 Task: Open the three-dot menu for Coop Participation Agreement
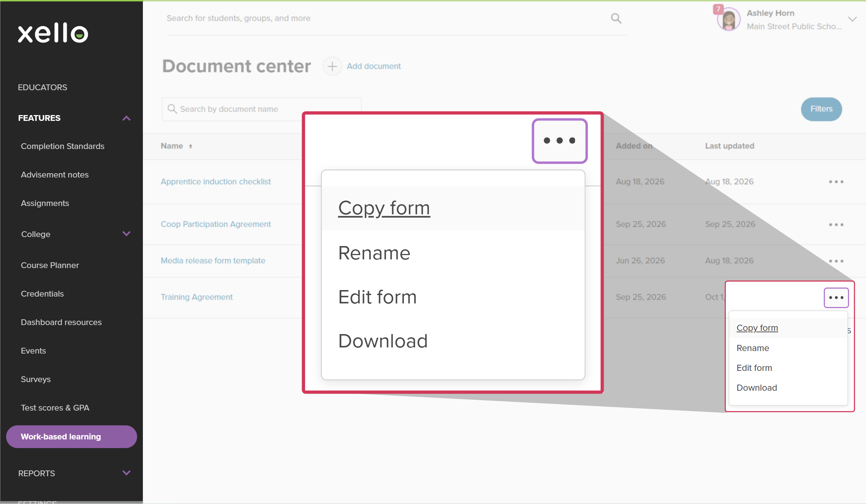[836, 225]
